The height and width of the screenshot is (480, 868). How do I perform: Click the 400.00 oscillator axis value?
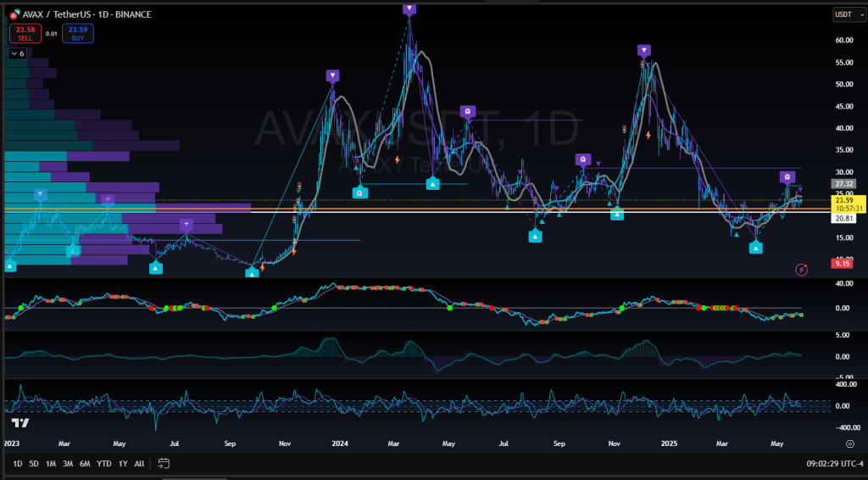847,384
